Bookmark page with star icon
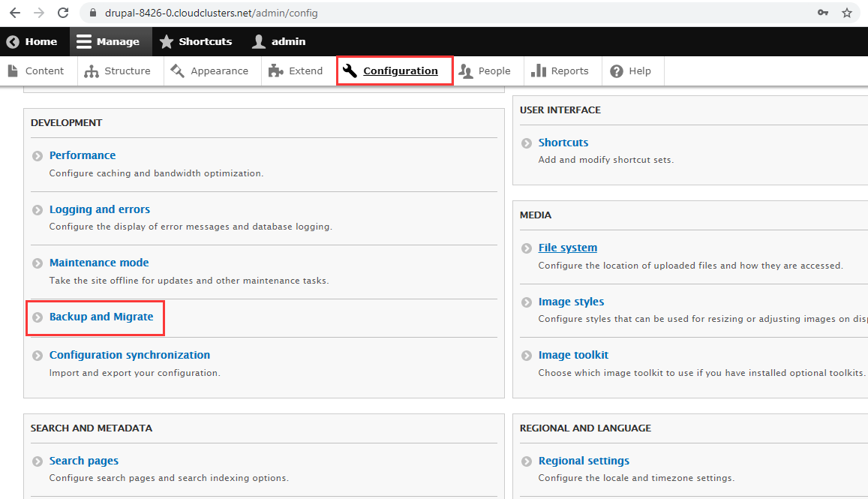 (847, 13)
